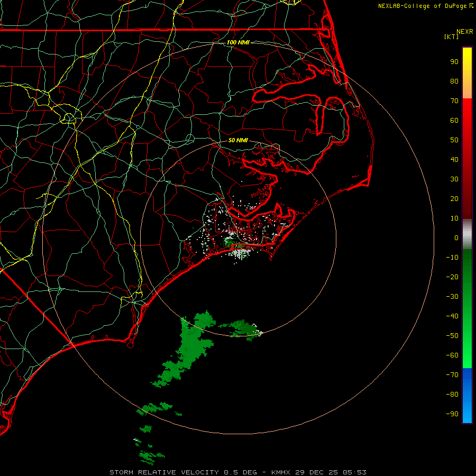
Task: Click the Storm Relative Velocity caption at bottom
Action: [x=238, y=472]
